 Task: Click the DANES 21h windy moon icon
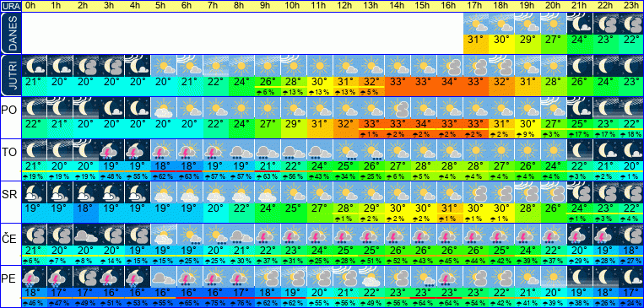click(580, 23)
